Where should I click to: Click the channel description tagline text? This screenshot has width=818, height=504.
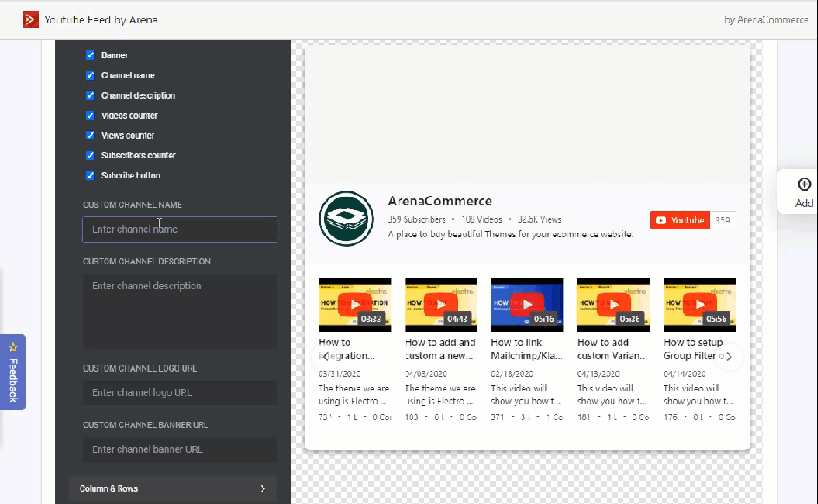[510, 235]
